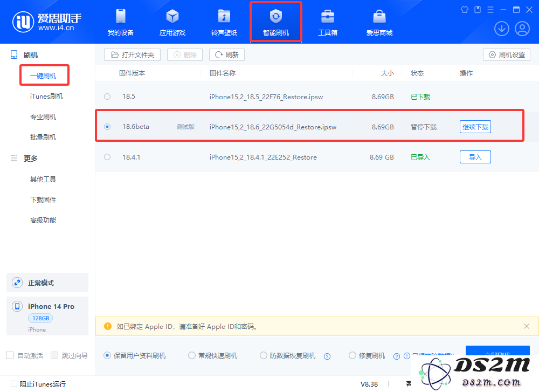The image size is (539, 392).
Task: Toggle the 阻止iTunes运行 checkbox
Action: coord(14,384)
